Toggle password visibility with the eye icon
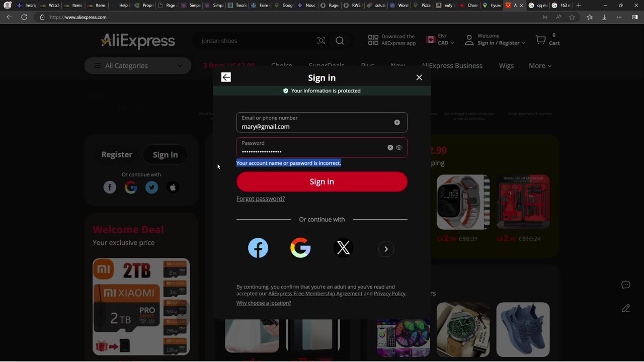Image resolution: width=644 pixels, height=362 pixels. (398, 147)
